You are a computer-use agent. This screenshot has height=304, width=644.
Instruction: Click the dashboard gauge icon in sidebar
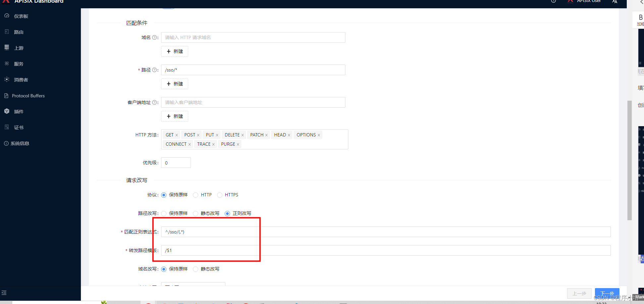coord(7,16)
